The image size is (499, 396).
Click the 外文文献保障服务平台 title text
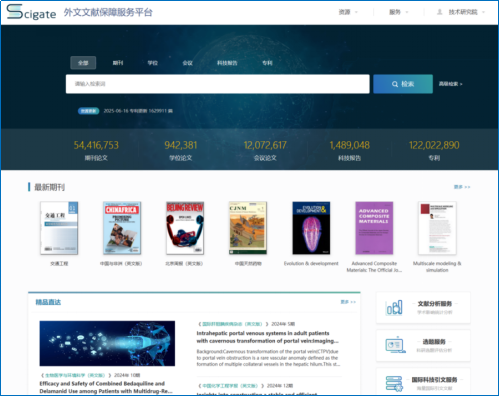pyautogui.click(x=108, y=12)
